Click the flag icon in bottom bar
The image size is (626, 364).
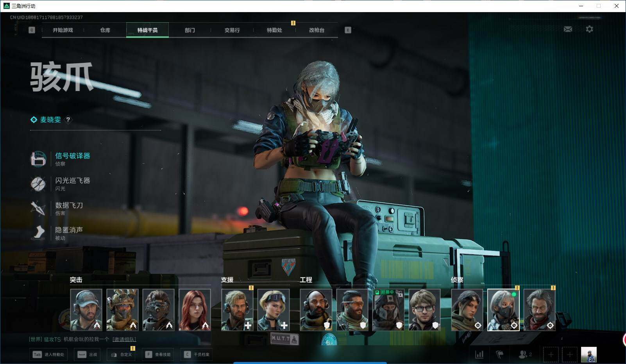tap(500, 355)
